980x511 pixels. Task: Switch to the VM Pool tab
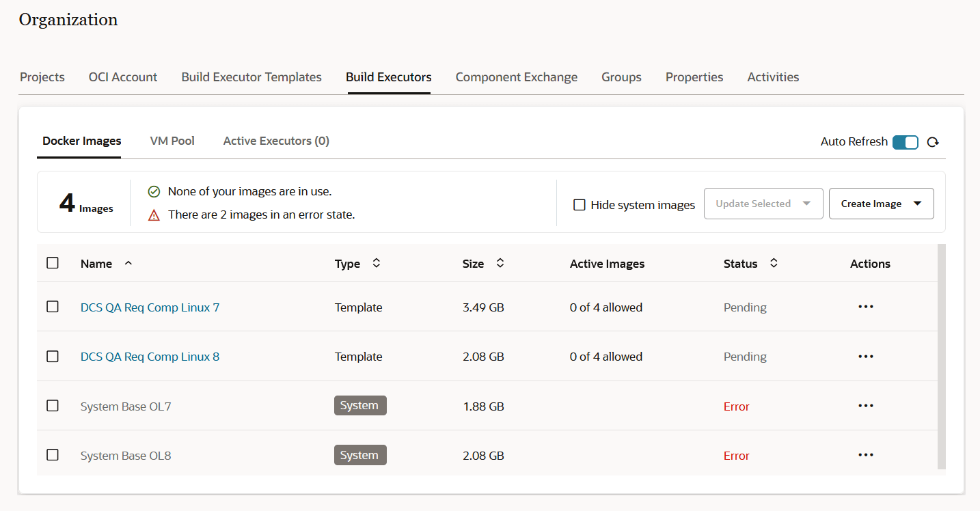click(172, 141)
